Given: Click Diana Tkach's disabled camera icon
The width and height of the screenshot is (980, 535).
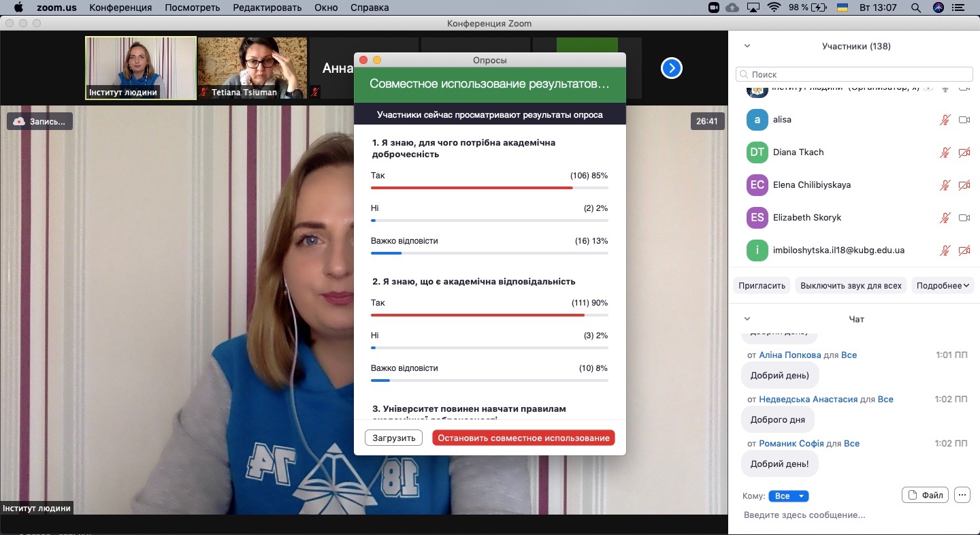Looking at the screenshot, I should click(964, 152).
